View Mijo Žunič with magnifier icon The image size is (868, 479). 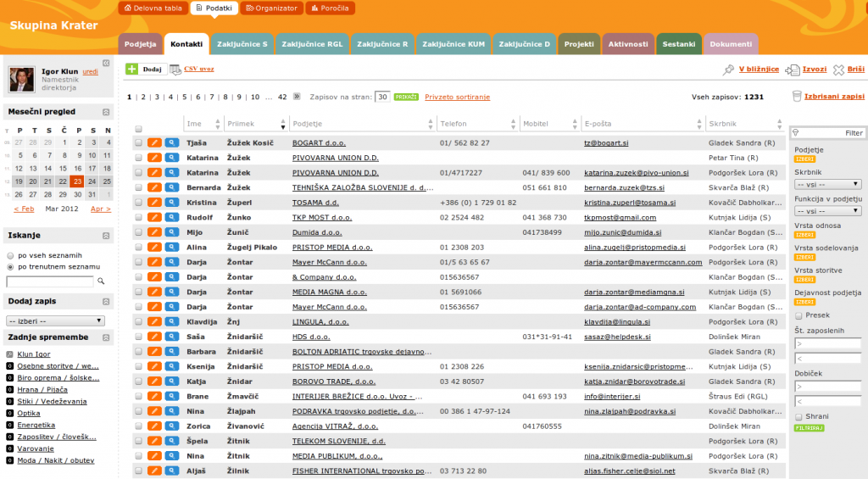[x=171, y=232]
